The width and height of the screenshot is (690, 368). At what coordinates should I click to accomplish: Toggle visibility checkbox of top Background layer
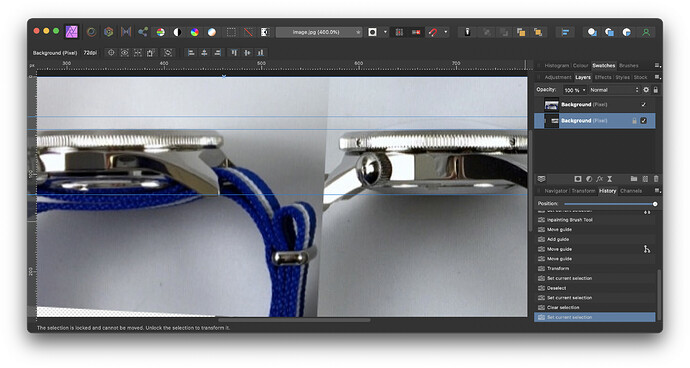(x=643, y=104)
